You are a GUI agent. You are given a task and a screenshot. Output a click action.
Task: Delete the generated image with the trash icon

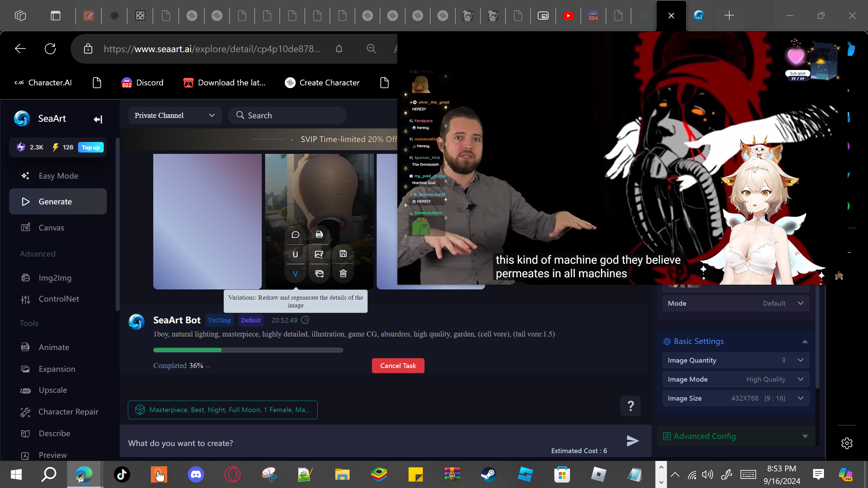coord(343,273)
